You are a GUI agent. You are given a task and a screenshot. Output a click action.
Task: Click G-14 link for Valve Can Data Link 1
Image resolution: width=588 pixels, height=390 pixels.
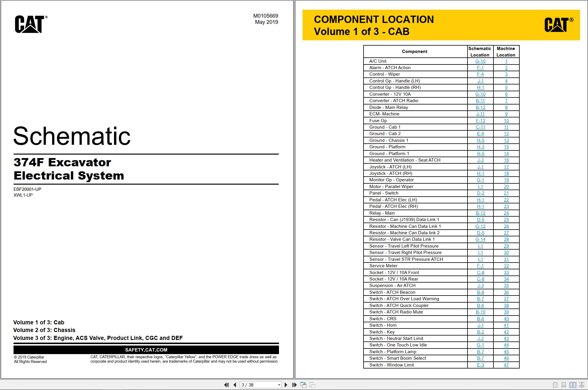tap(480, 239)
